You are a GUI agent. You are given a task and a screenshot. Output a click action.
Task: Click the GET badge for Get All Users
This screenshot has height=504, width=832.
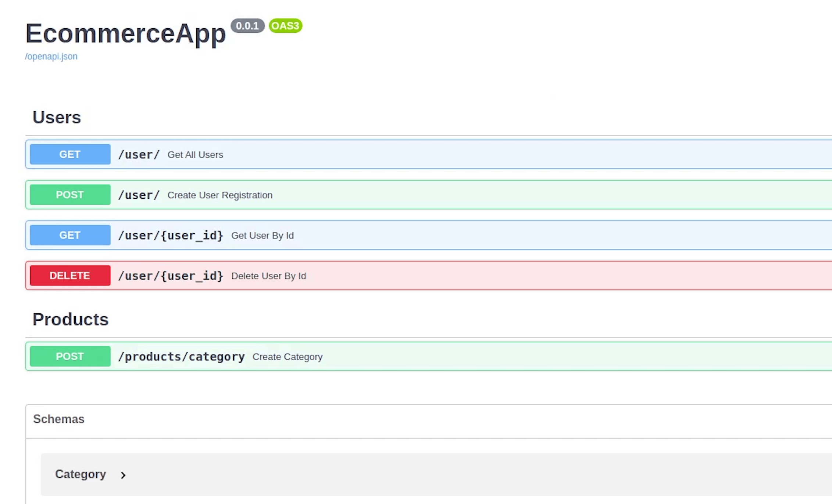click(70, 154)
